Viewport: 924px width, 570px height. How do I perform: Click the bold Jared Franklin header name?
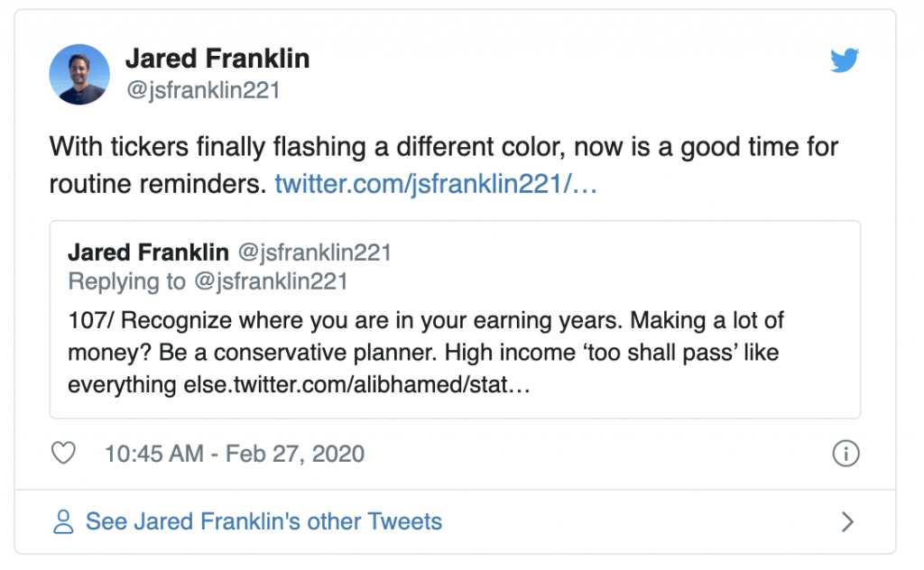point(217,60)
